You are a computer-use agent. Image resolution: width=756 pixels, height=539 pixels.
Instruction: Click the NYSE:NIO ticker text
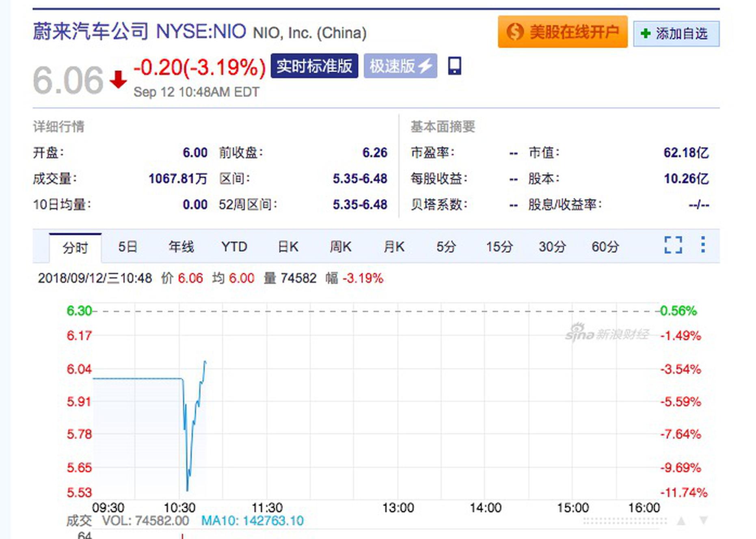coord(201,31)
